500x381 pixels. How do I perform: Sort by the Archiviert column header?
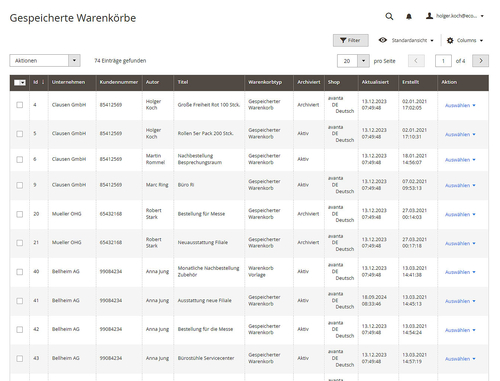(x=309, y=82)
